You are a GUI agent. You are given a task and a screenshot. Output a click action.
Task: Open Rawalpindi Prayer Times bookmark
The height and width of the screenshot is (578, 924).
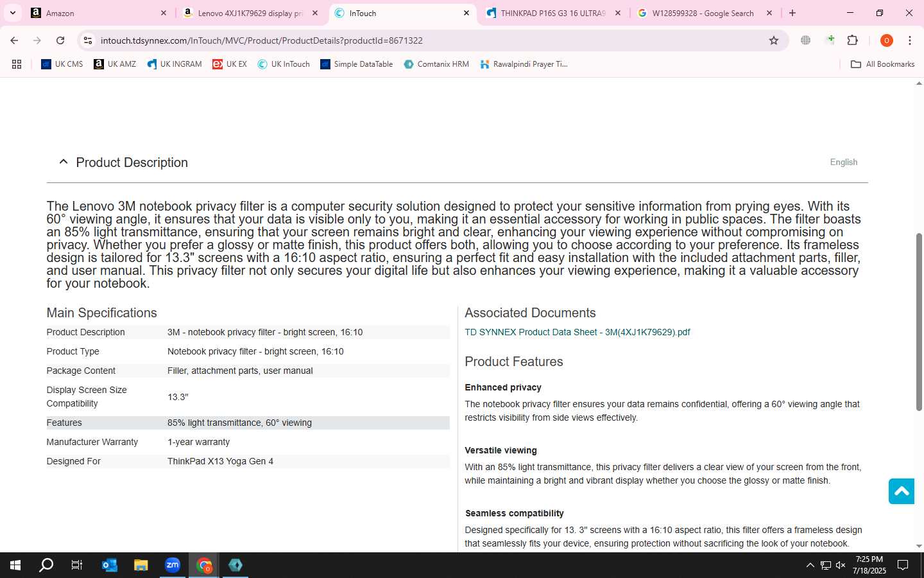click(524, 64)
